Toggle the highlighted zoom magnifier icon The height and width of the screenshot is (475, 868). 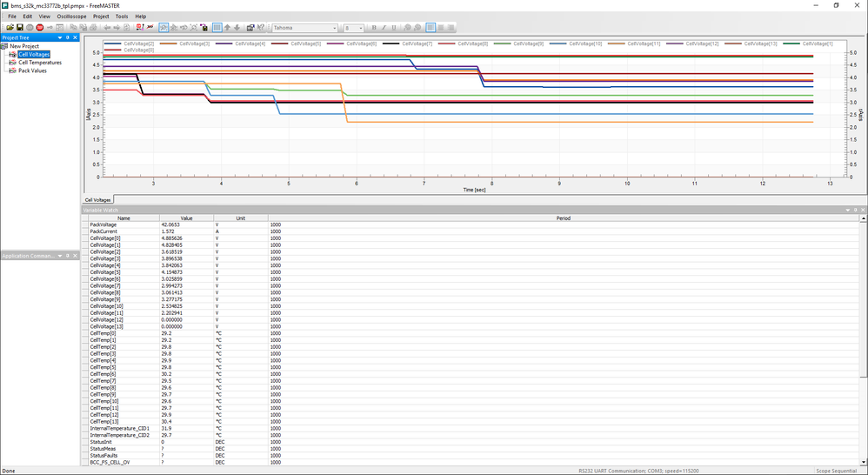tap(164, 27)
